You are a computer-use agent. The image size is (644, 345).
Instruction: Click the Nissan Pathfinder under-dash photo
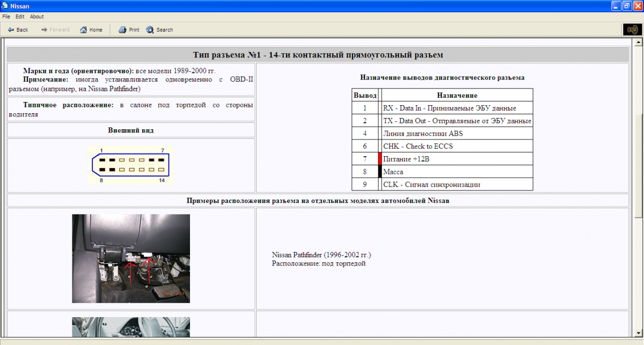(131, 259)
